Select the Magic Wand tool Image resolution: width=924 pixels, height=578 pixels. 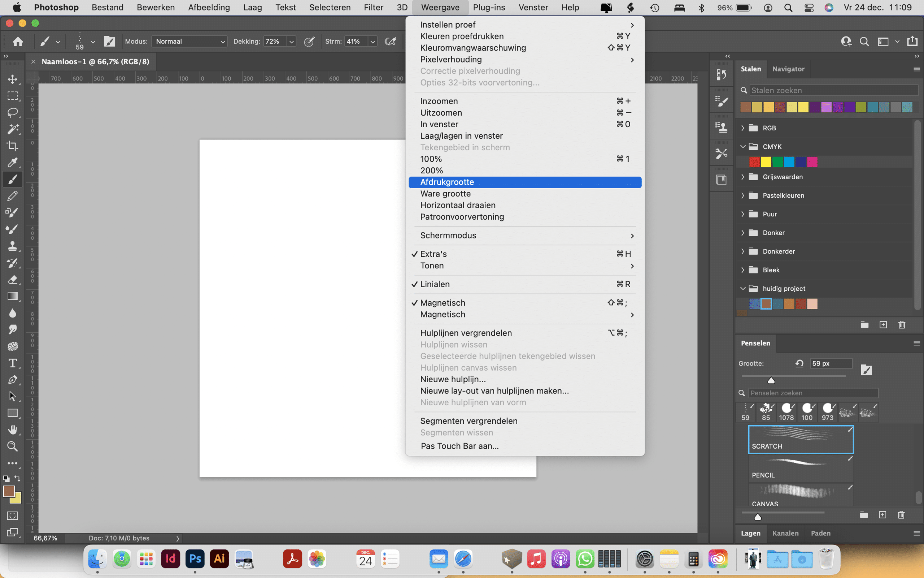(x=13, y=129)
